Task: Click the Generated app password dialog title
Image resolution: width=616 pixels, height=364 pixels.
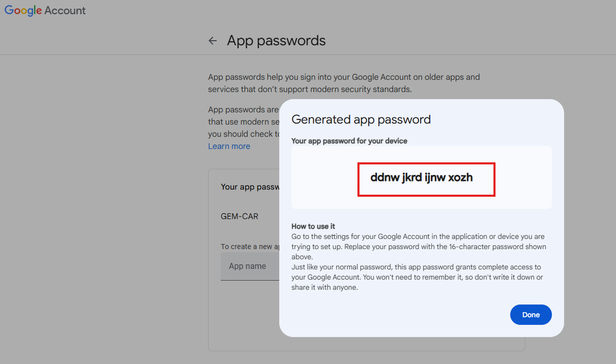Action: click(x=361, y=120)
